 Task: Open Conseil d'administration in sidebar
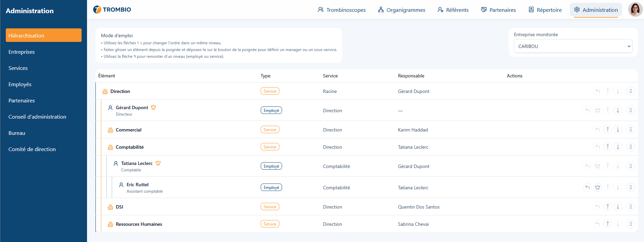click(37, 117)
